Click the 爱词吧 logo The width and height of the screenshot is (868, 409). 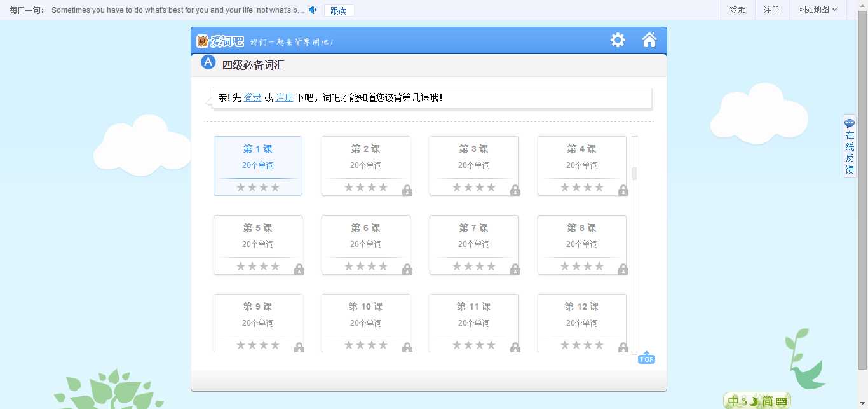tap(219, 40)
